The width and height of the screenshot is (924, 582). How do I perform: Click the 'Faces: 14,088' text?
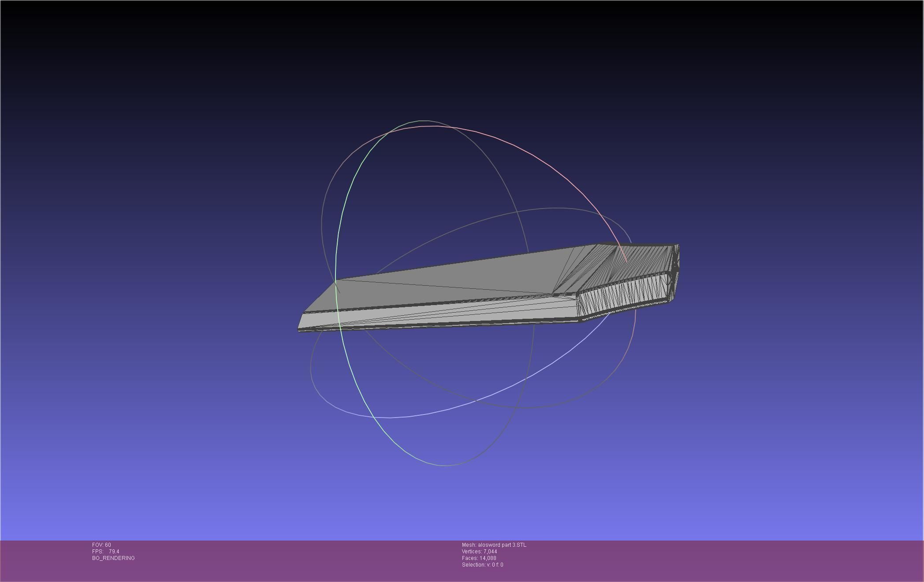tap(479, 558)
